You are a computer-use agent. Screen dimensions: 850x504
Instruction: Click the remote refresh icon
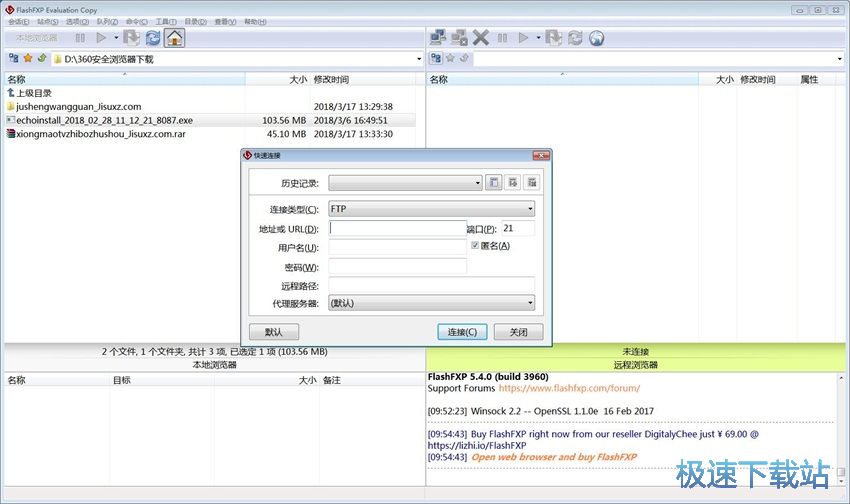coord(575,38)
